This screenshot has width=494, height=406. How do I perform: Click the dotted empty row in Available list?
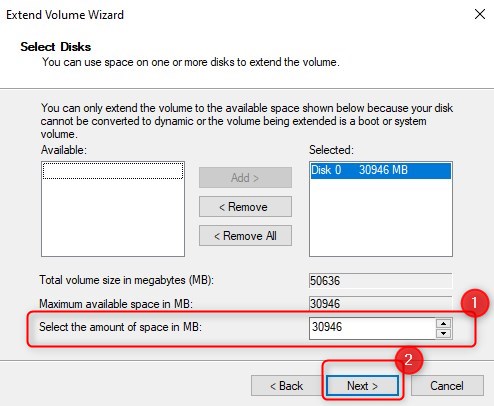point(113,171)
